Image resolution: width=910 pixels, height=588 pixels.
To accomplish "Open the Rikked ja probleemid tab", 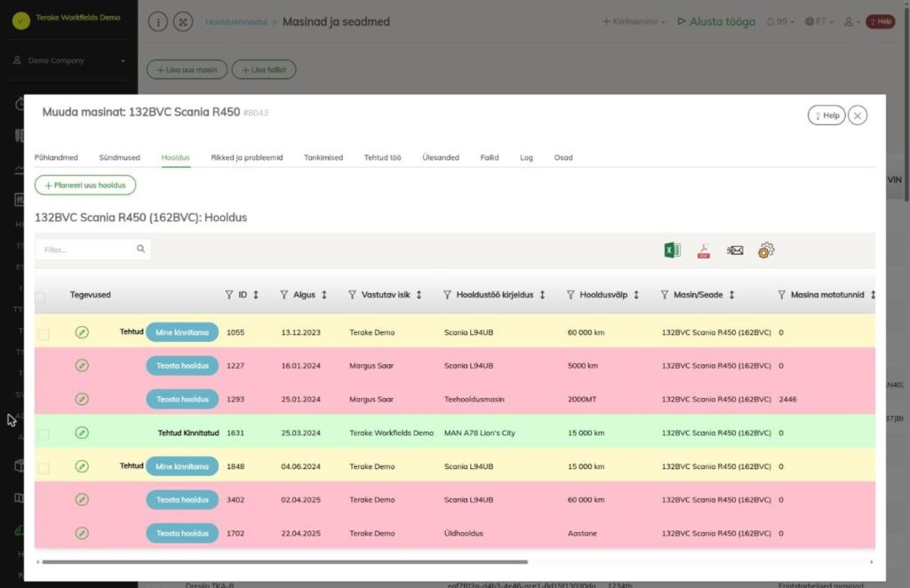I will point(247,157).
